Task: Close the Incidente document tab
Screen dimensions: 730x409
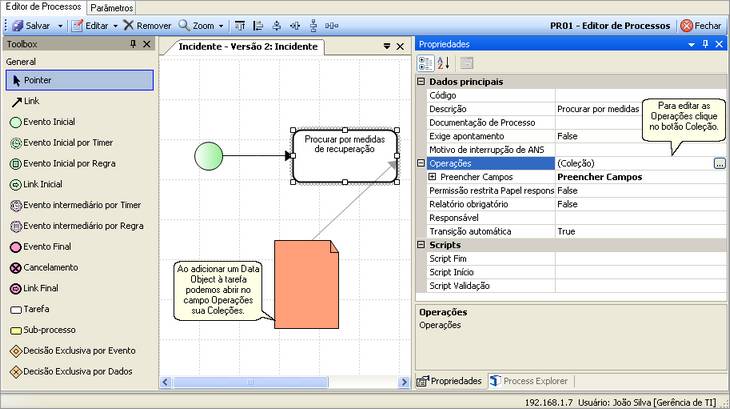Action: (400, 47)
